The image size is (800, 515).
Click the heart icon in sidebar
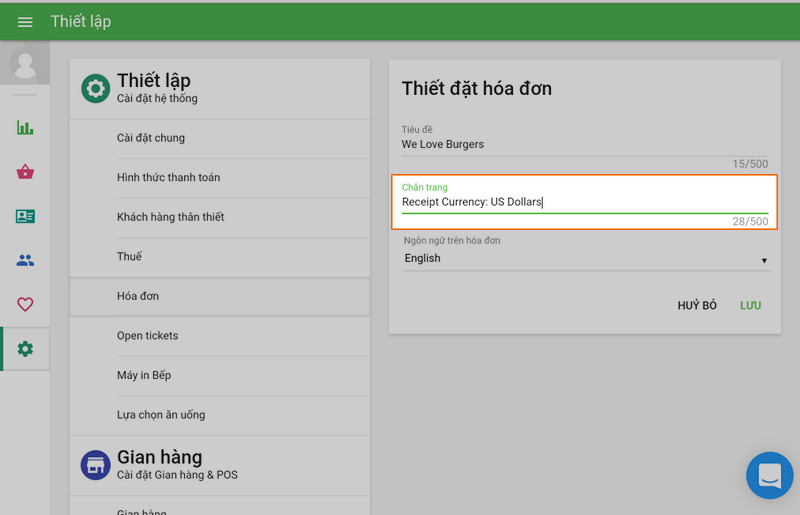coord(25,304)
